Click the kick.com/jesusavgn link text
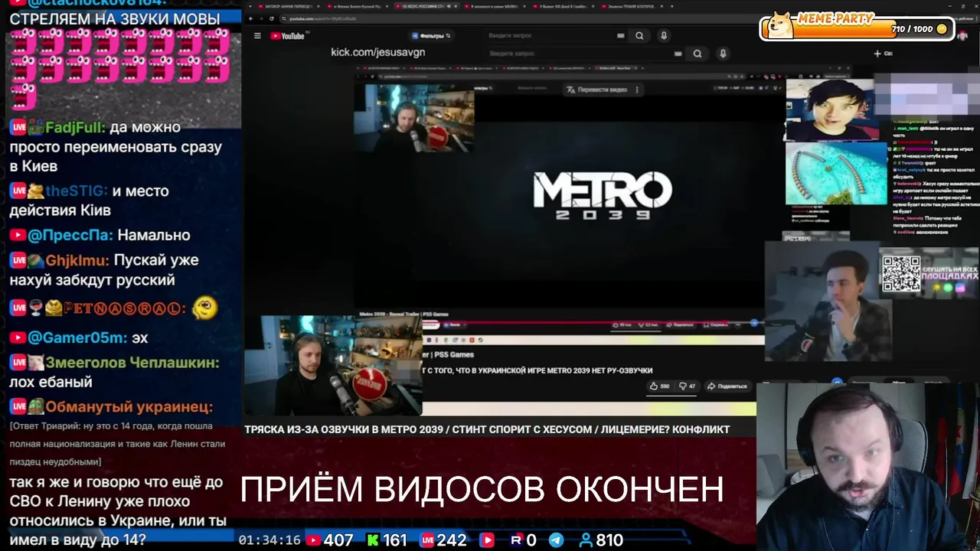Image resolution: width=980 pixels, height=551 pixels. 377,52
